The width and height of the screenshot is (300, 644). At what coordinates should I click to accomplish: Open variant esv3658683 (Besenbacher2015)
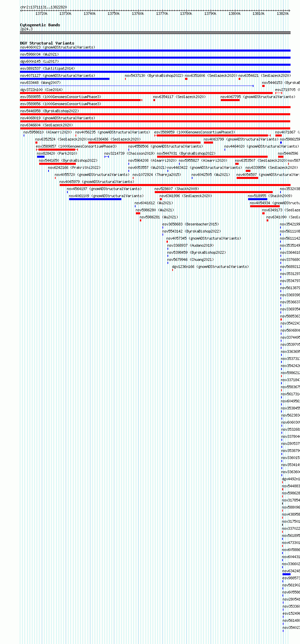[x=190, y=224]
